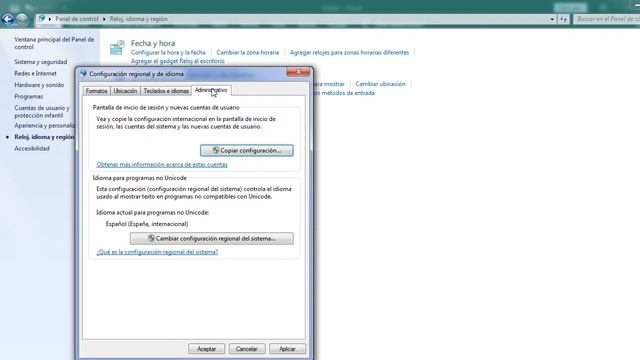
Task: Click Agregar relojes para zonas horarias diferentes
Action: 349,53
